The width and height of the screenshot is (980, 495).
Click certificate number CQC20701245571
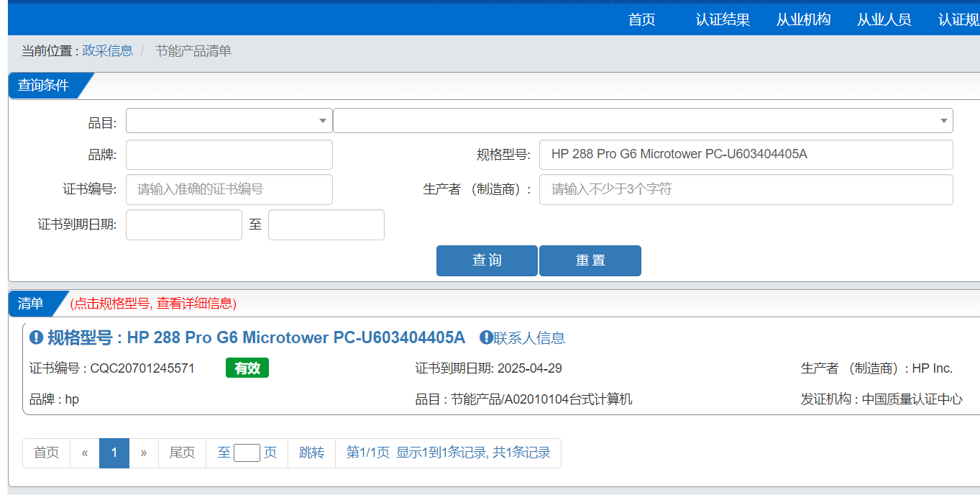(x=142, y=368)
